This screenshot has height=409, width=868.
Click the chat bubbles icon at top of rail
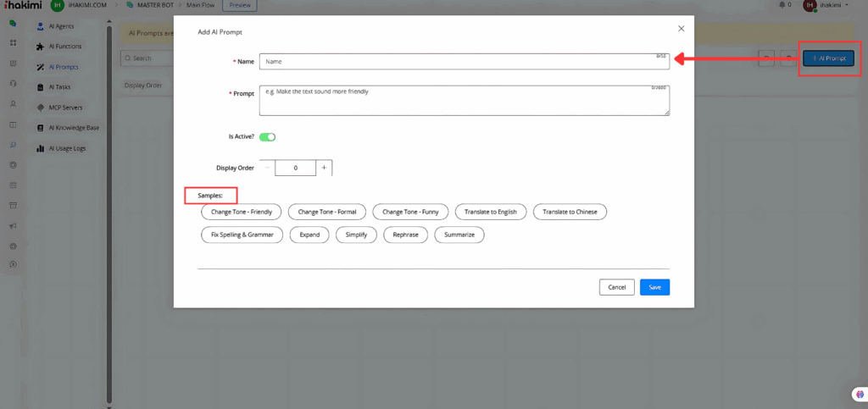(13, 24)
